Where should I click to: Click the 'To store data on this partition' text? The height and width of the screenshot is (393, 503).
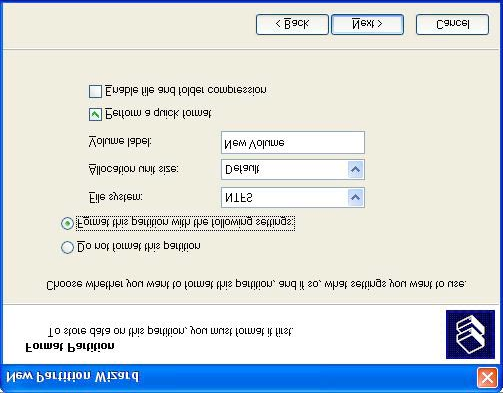(x=171, y=331)
